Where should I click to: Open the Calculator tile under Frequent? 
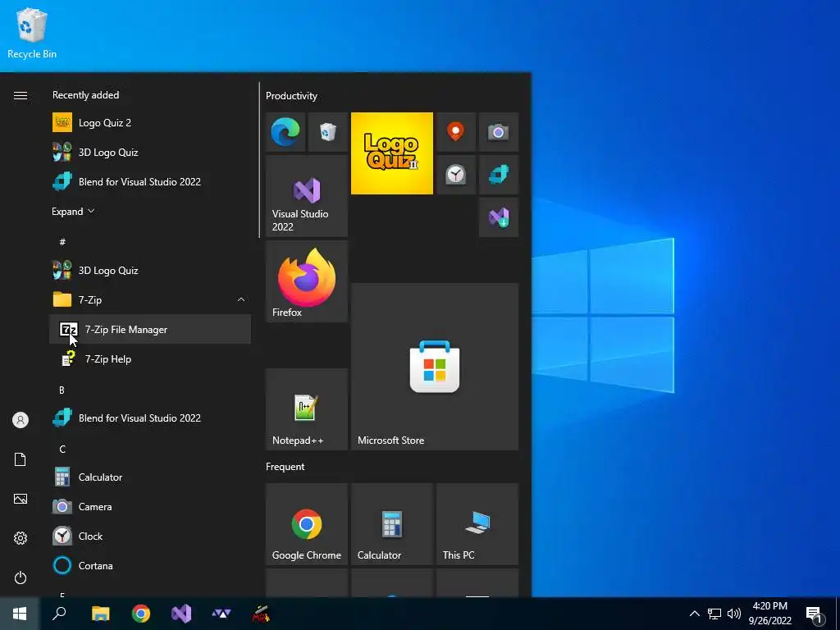click(391, 524)
